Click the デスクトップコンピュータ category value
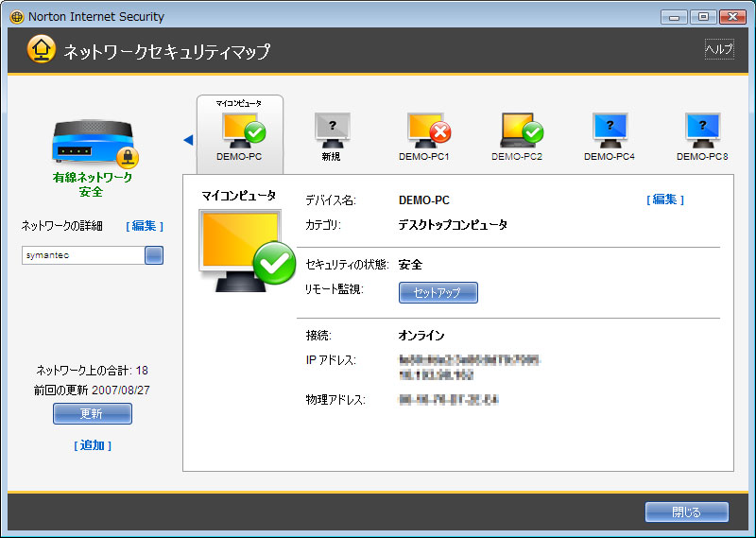 pos(453,225)
